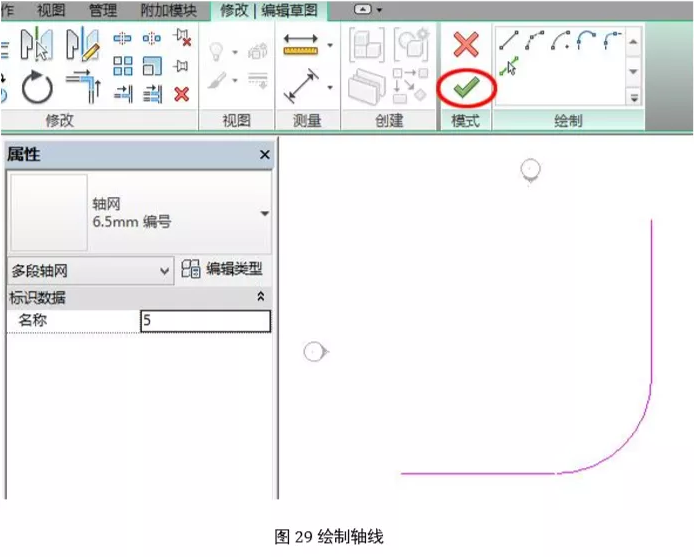Switch to the 视图 ribbon tab
Screen dimensions: 694x557
tap(51, 11)
